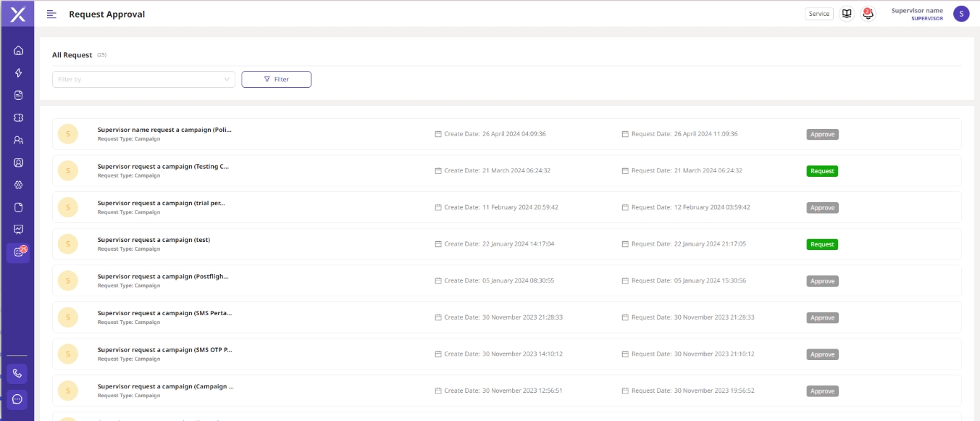
Task: Open the 'Supervisor request a campaign (test)' row
Action: click(154, 240)
